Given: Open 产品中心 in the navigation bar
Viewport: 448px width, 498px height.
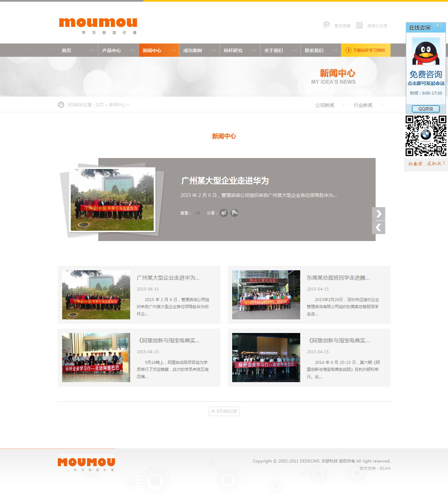Looking at the screenshot, I should tap(112, 50).
